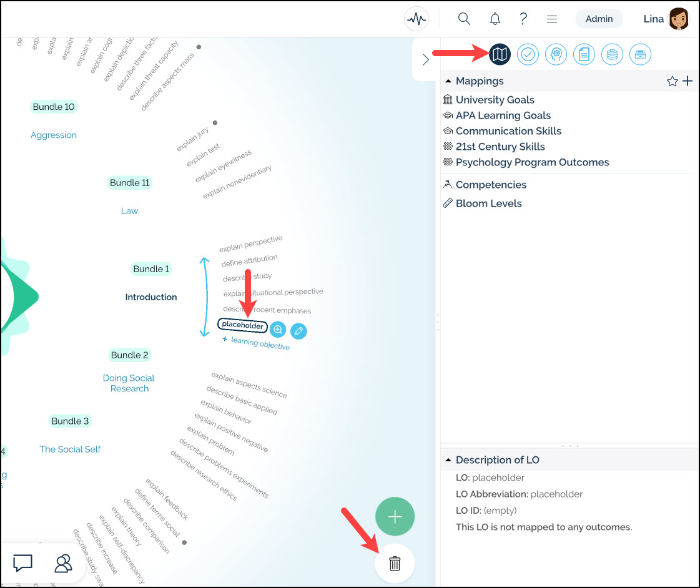Screen dimensions: 700x588
Task: Open Bloom Levels item
Action: click(x=488, y=203)
